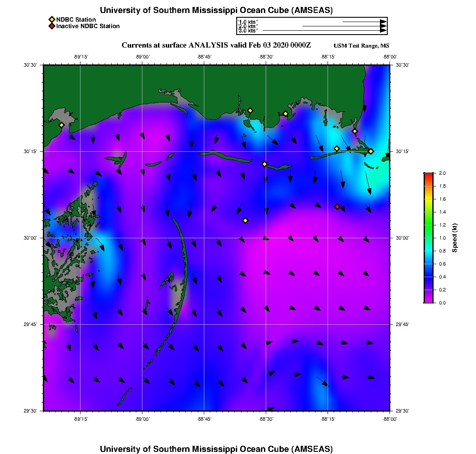Click the northernmost yellow NDBC station marker
This screenshot has height=454, width=476.
250,110
